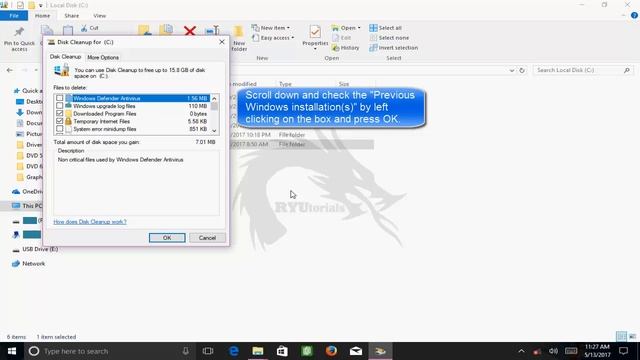Check the Windows Defender Antivirus checkbox
Screen dimensions: 640x360
[x=60, y=98]
